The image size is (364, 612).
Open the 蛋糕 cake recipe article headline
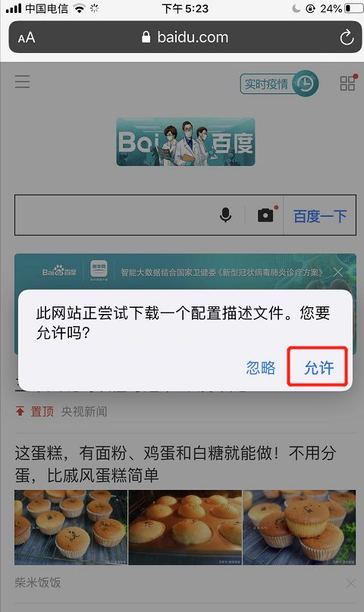tap(176, 464)
